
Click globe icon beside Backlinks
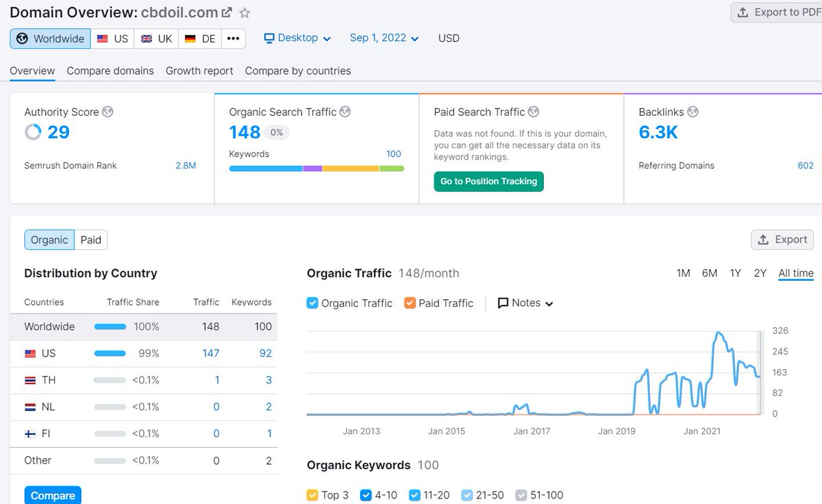point(693,112)
